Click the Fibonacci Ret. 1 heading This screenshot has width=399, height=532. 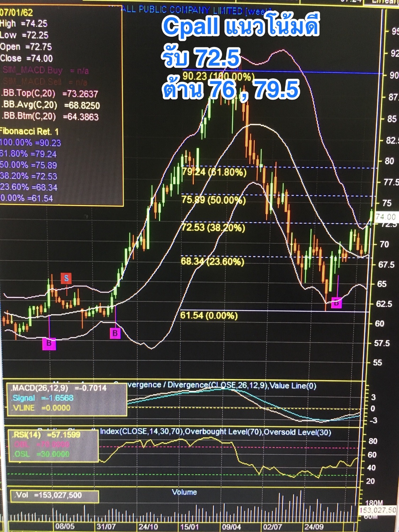[29, 132]
